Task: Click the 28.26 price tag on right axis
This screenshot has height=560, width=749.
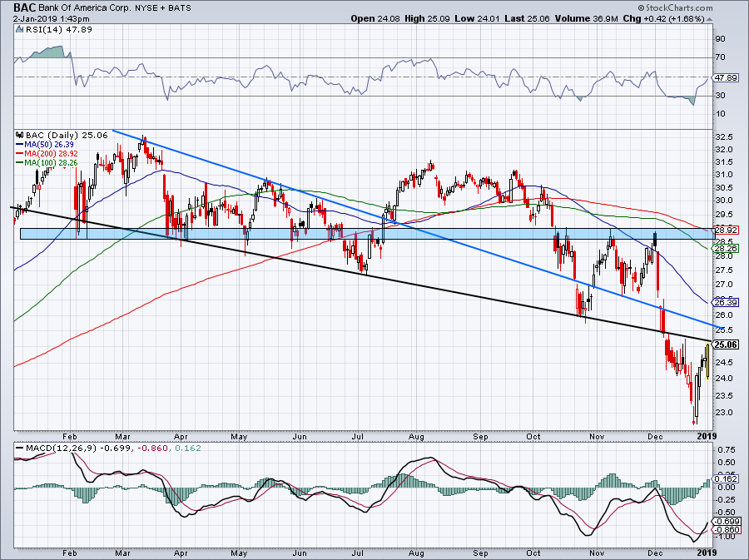Action: tap(726, 248)
